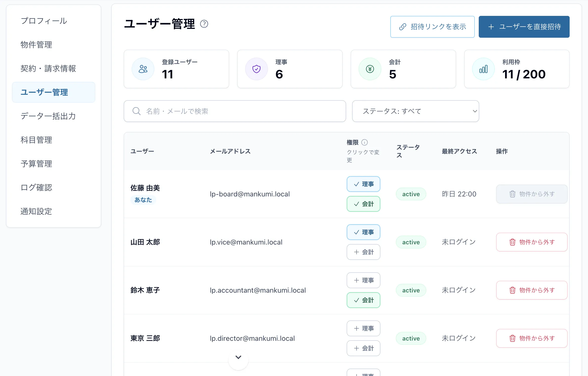
Task: Open プロフィール in sidebar
Action: tap(54, 21)
